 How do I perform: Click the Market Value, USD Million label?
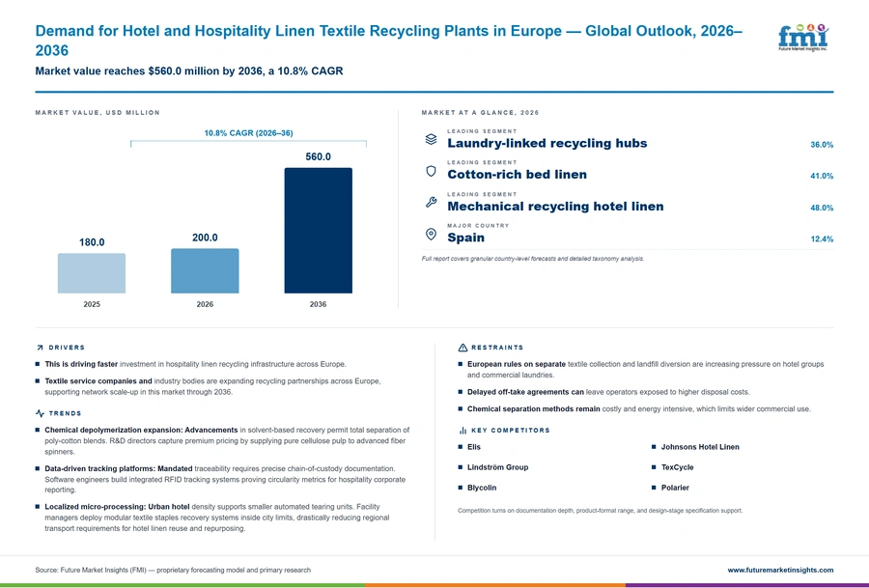click(98, 113)
